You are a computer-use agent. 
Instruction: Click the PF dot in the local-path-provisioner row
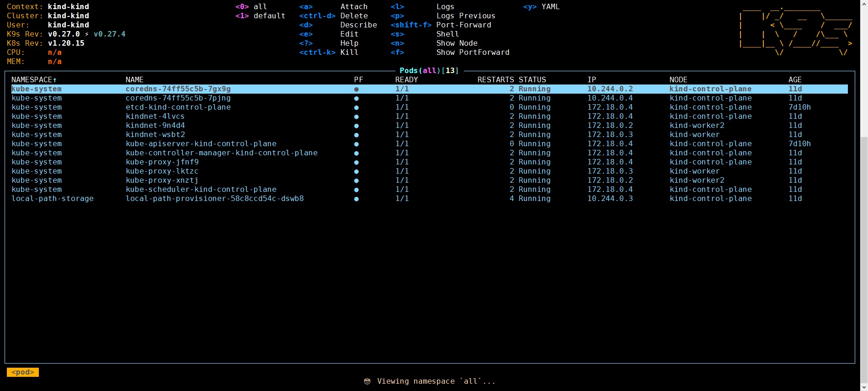[x=356, y=199]
